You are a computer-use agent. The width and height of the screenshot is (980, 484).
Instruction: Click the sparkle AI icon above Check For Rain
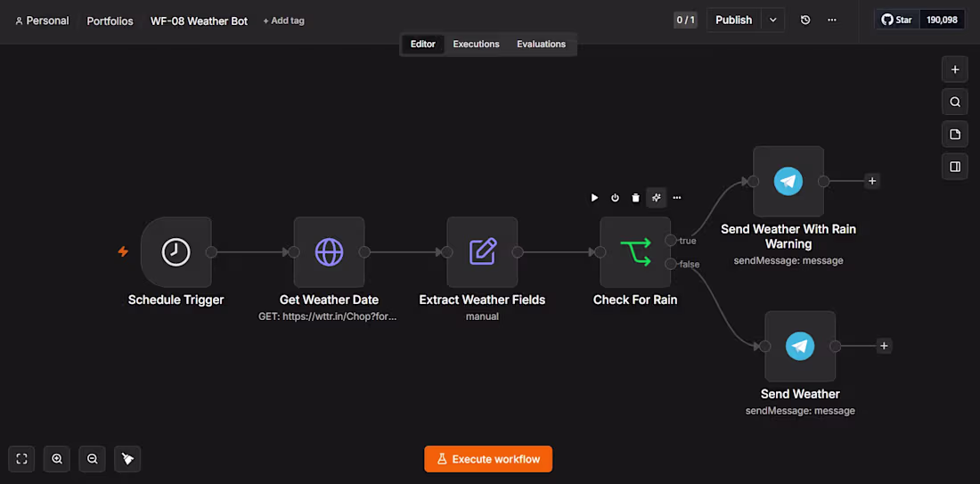coord(657,198)
